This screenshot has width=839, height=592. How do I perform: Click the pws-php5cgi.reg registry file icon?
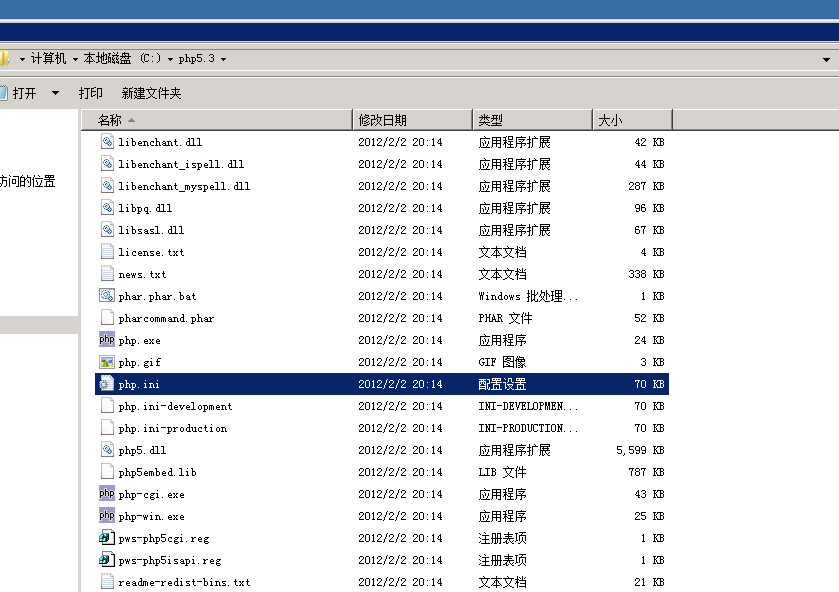pos(106,538)
